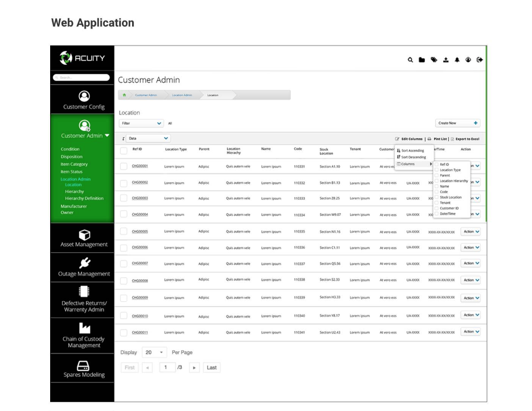The image size is (532, 411).
Task: Check the Stock Location column checkbox
Action: [x=437, y=197]
